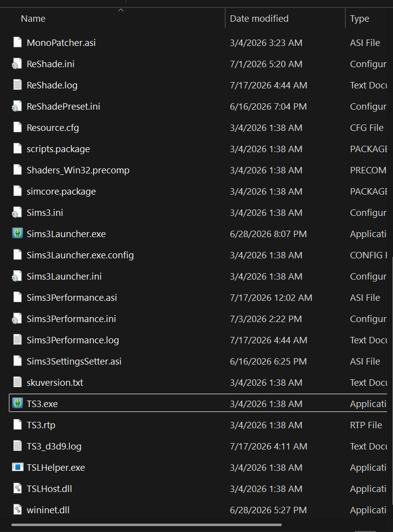Select the ReShade.ini file name
The image size is (393, 532).
[50, 64]
